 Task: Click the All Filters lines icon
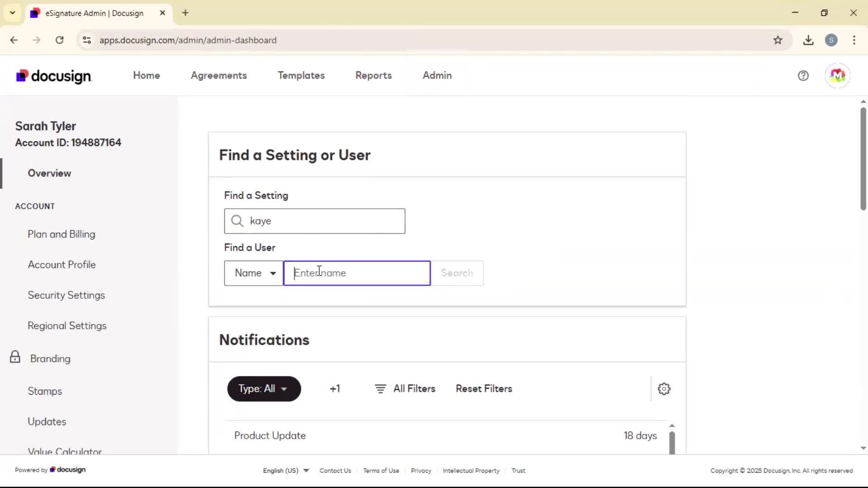(380, 389)
